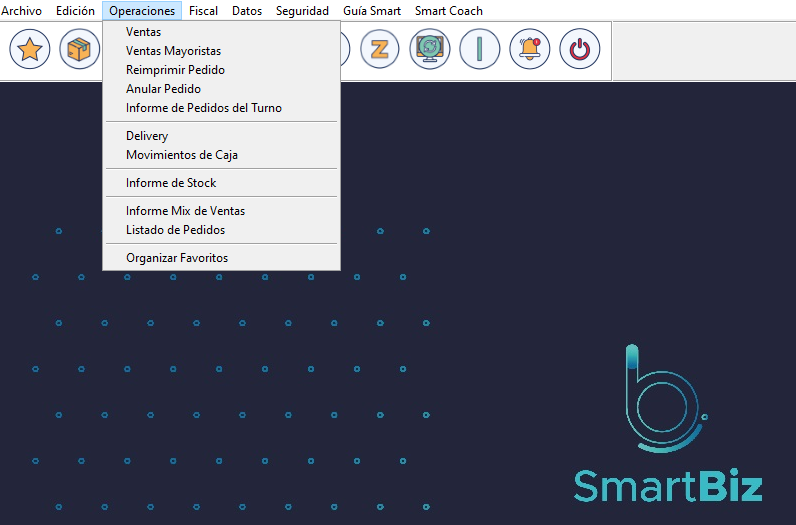This screenshot has height=525, width=796.
Task: Open the Archivo menu
Action: pyautogui.click(x=22, y=11)
